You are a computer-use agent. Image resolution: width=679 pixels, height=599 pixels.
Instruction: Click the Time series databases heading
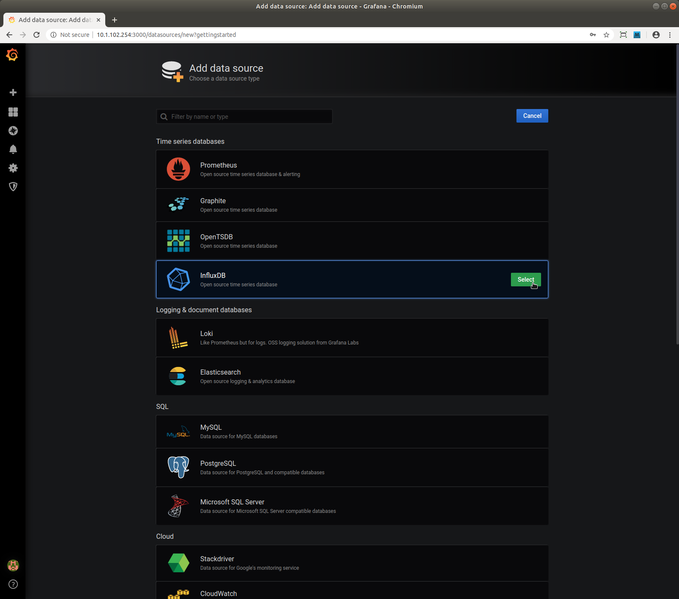coord(190,142)
